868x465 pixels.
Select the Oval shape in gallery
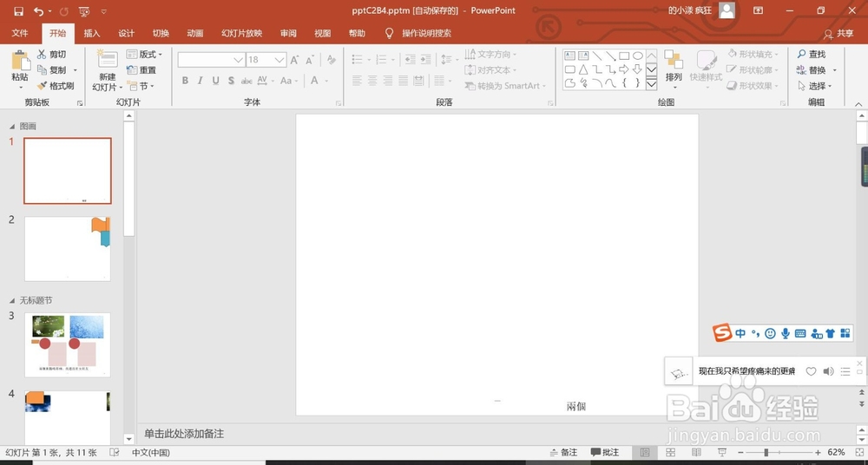pyautogui.click(x=638, y=56)
